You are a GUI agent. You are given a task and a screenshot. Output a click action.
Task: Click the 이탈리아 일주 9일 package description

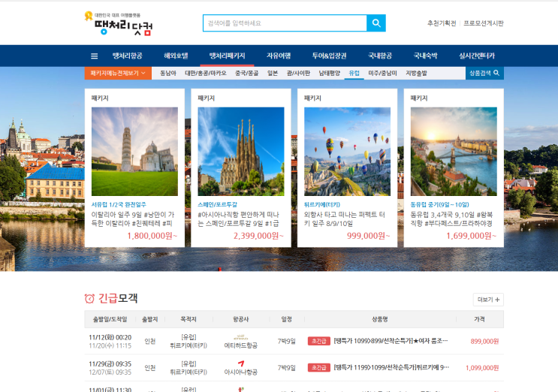(133, 219)
